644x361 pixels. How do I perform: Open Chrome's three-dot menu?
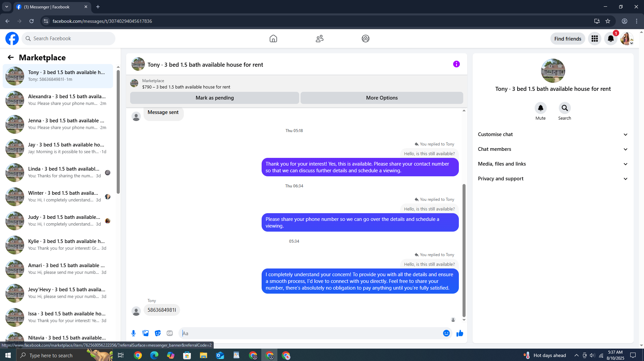click(637, 21)
